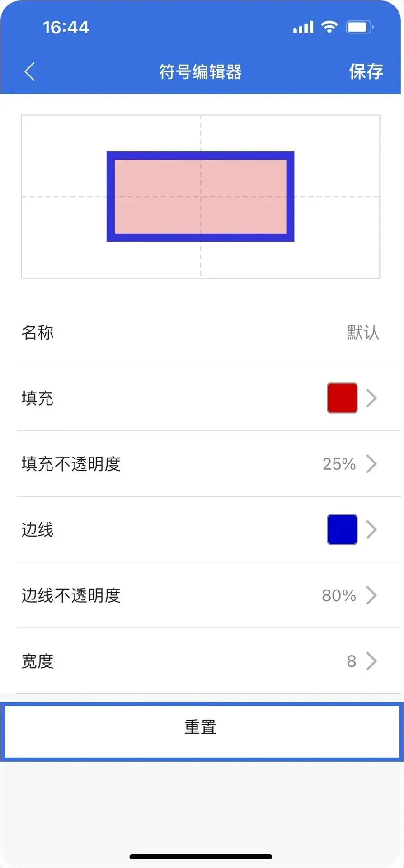Tap the battery status icon
This screenshot has width=404, height=868.
click(x=360, y=27)
